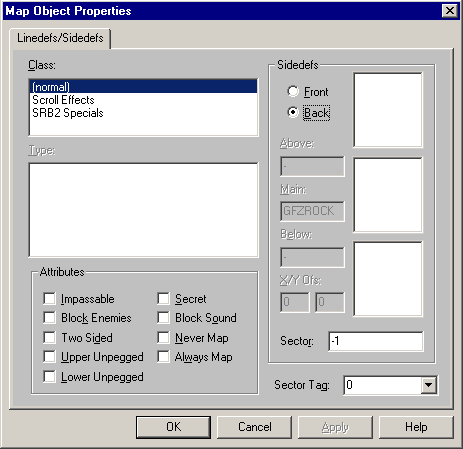Image resolution: width=463 pixels, height=449 pixels.
Task: Switch to the Linedefs/Sidedefs tab
Action: [x=60, y=38]
